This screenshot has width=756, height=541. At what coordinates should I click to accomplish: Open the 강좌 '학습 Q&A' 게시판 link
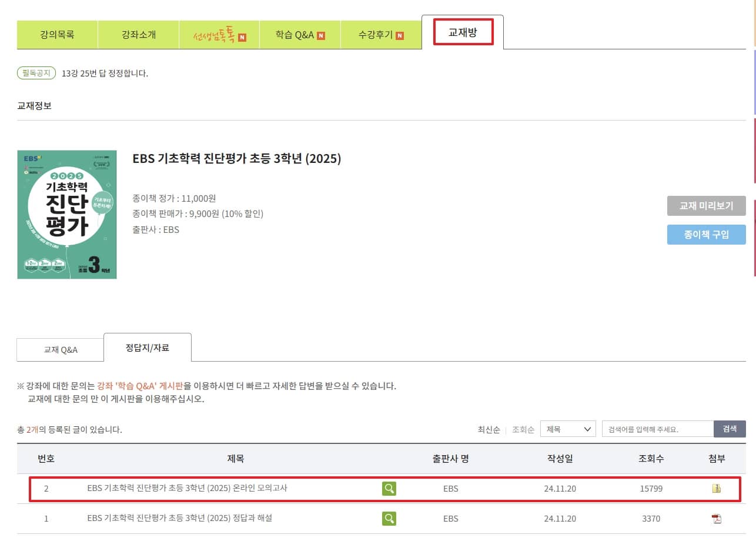[140, 386]
